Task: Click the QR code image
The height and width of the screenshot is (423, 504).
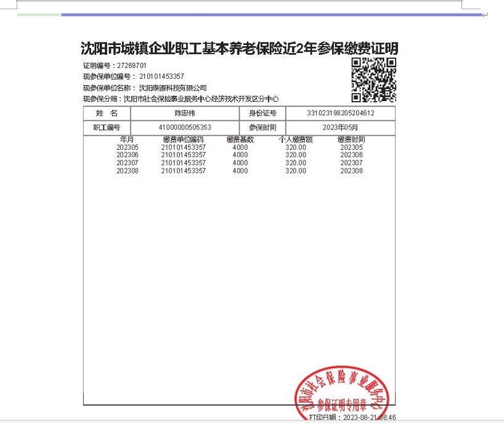Action: (373, 80)
